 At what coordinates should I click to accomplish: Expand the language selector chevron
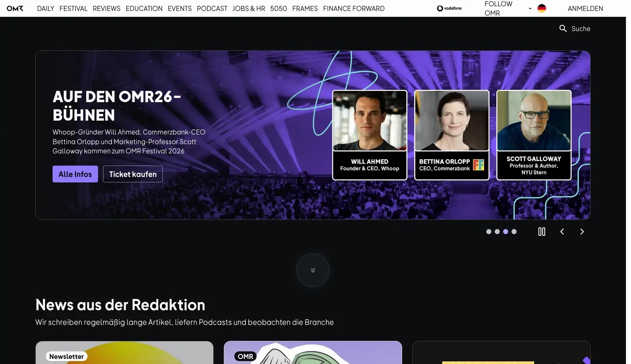[x=530, y=8]
